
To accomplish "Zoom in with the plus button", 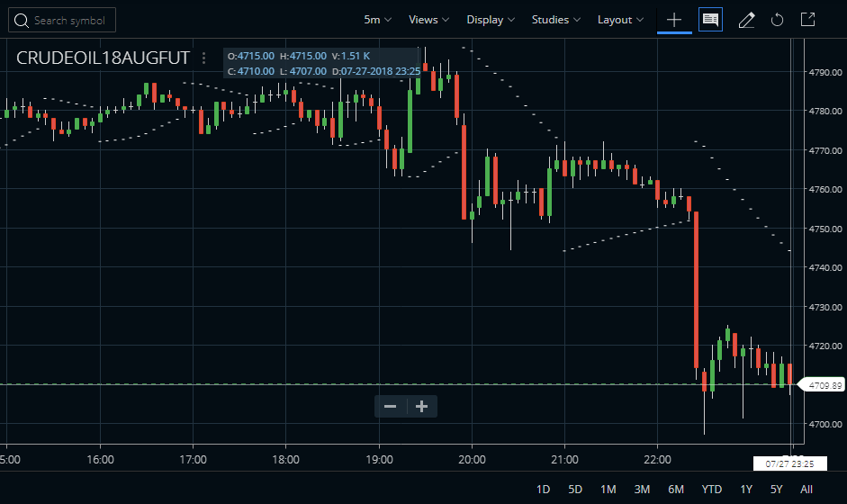I will pos(422,406).
